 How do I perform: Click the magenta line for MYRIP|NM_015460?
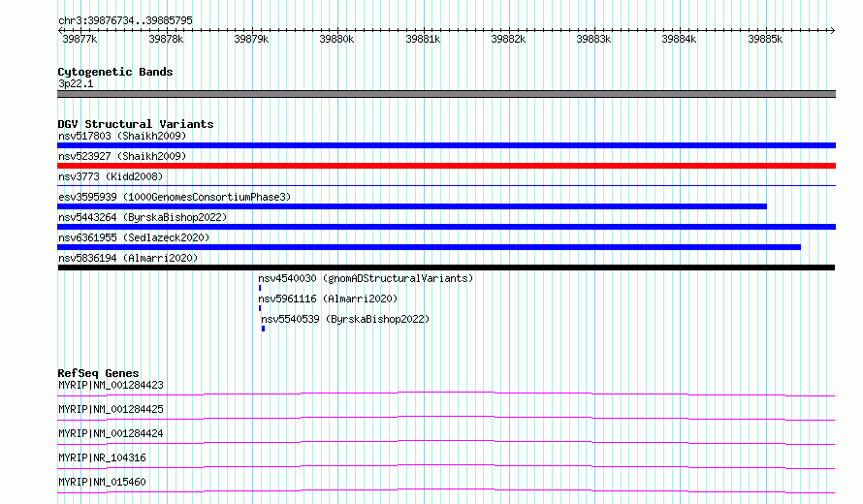click(x=446, y=490)
